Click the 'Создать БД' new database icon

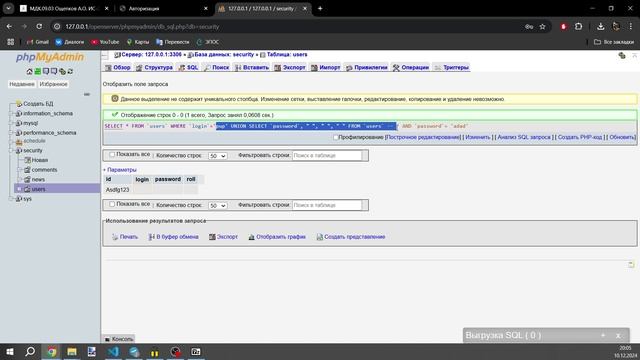(x=19, y=104)
